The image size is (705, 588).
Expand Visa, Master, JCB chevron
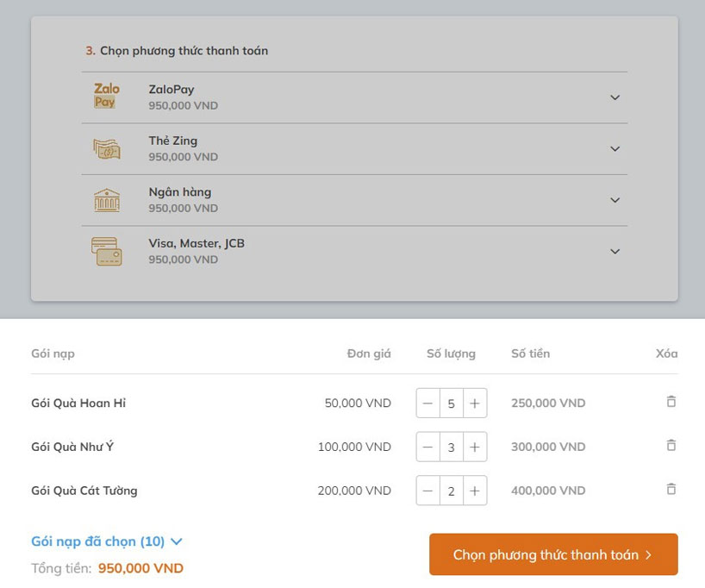(x=615, y=252)
